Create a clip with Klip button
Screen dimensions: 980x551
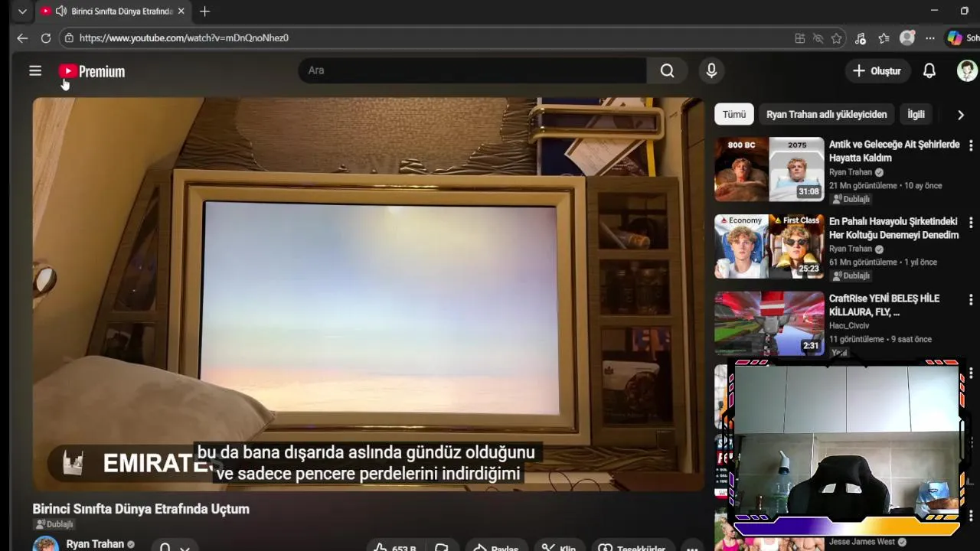(x=560, y=547)
